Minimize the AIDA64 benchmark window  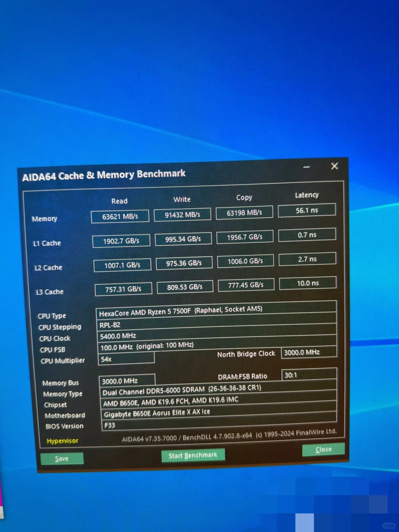point(306,167)
